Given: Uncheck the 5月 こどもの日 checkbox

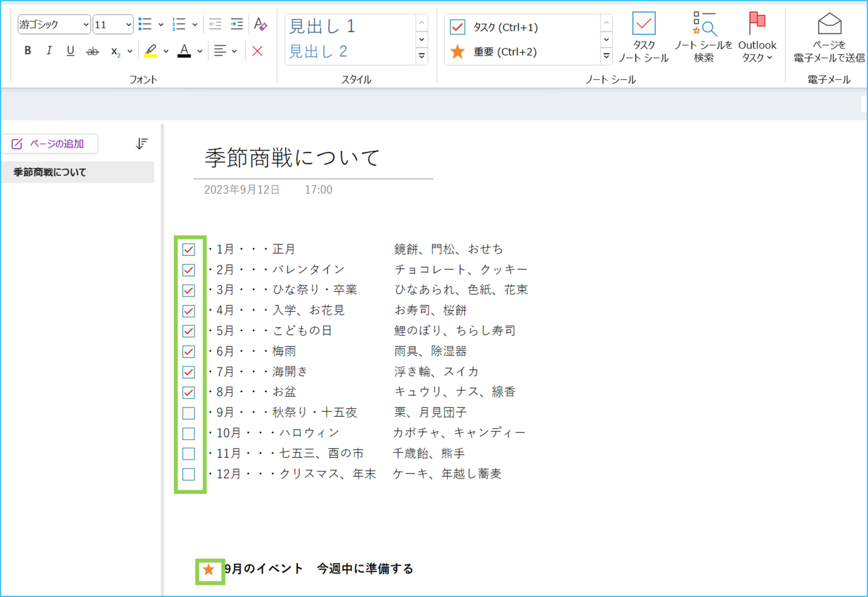Looking at the screenshot, I should coord(189,331).
